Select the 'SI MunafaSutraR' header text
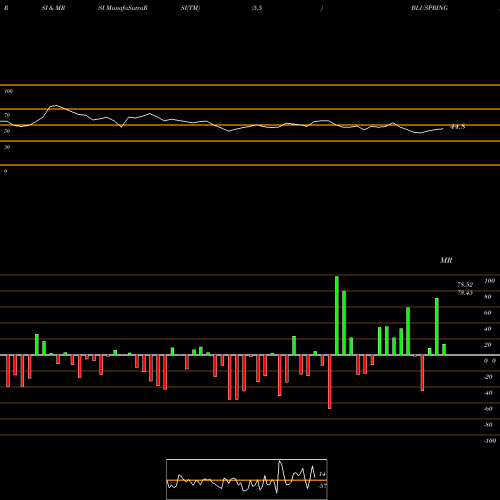The image size is (500, 500). coord(123,8)
